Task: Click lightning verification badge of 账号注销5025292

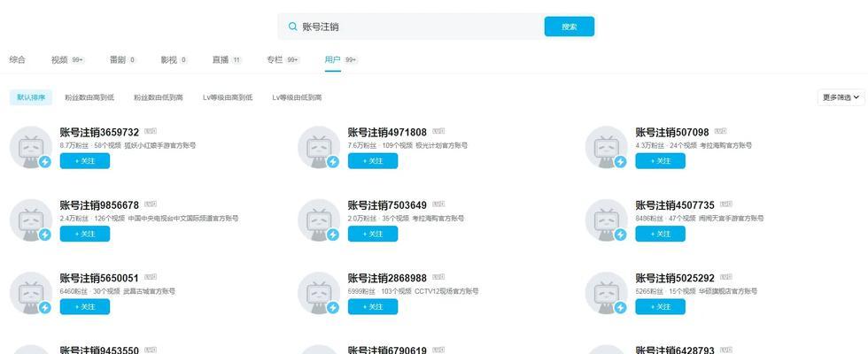Action: click(621, 308)
